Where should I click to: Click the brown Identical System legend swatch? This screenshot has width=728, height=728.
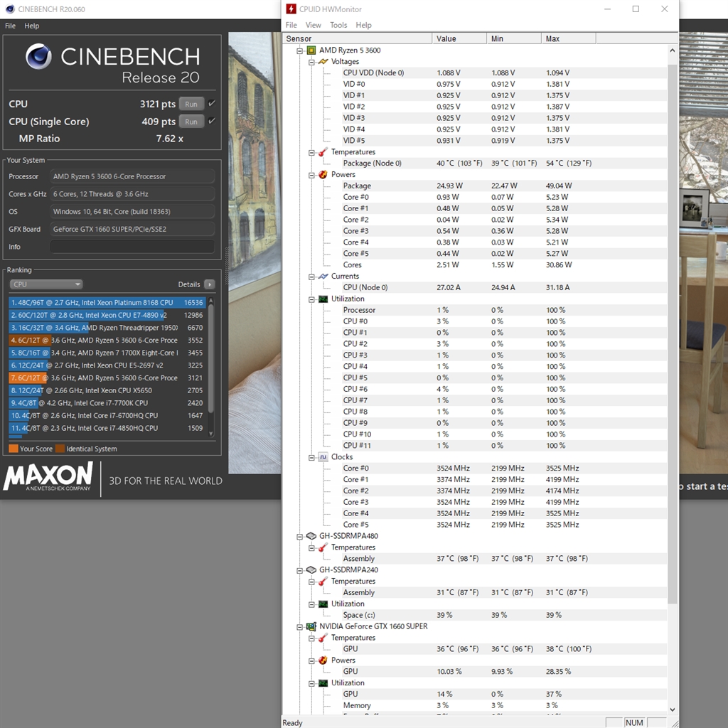tap(60, 449)
